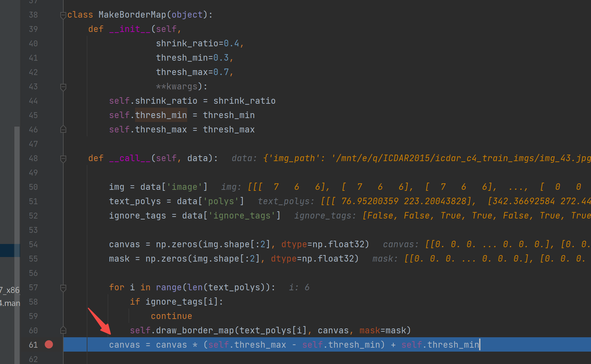Click the fold end marker at line 46
591x364 pixels.
[63, 129]
